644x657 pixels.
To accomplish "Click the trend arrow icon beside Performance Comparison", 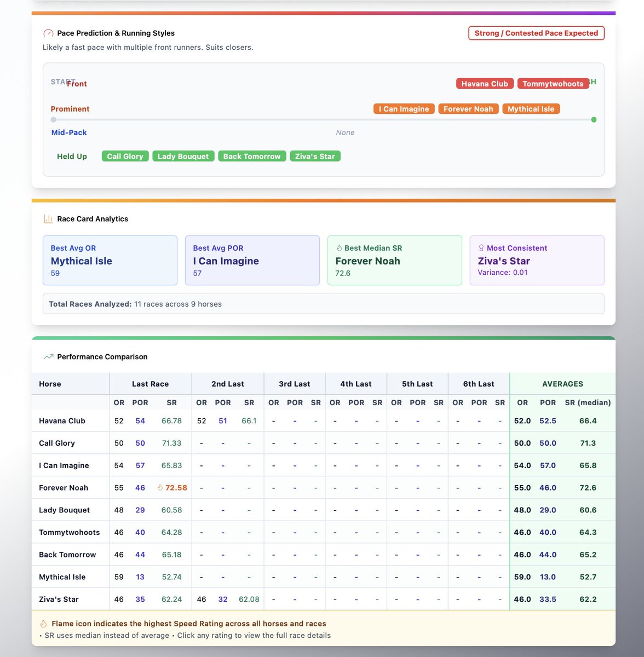I will pyautogui.click(x=48, y=357).
